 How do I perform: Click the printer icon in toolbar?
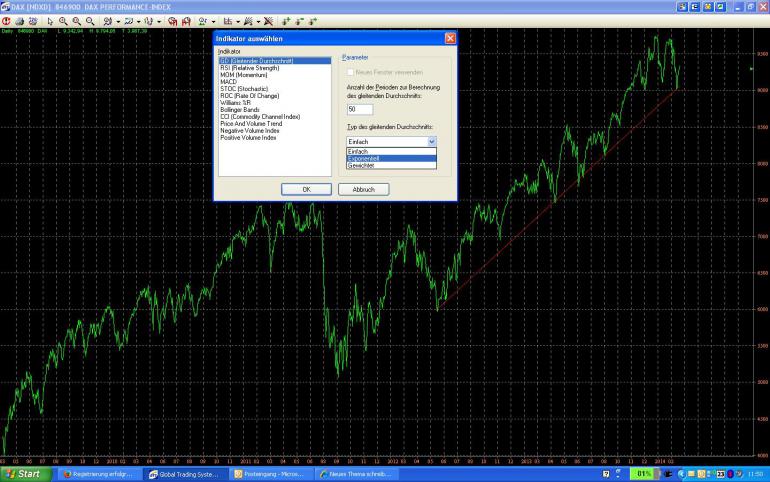20,21
